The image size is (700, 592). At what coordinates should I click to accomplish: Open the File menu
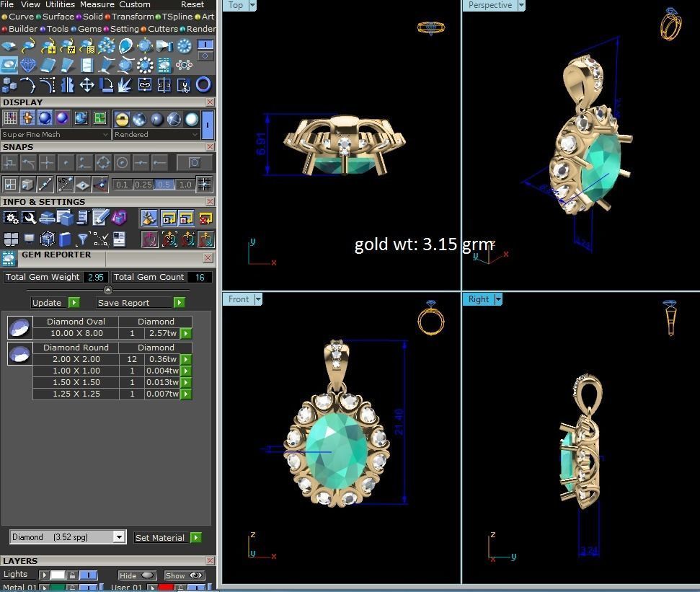point(6,4)
